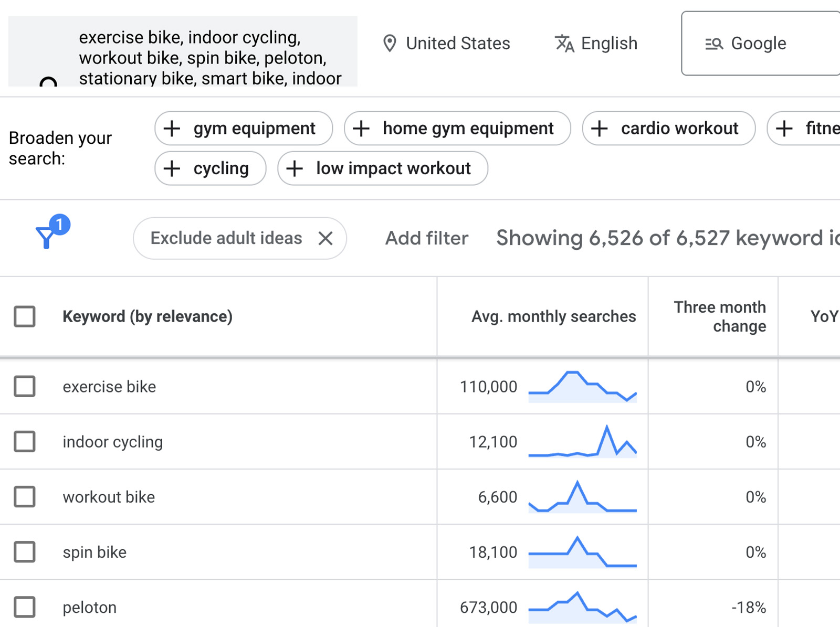Open the Google search network selector
The width and height of the screenshot is (840, 627).
pos(761,44)
